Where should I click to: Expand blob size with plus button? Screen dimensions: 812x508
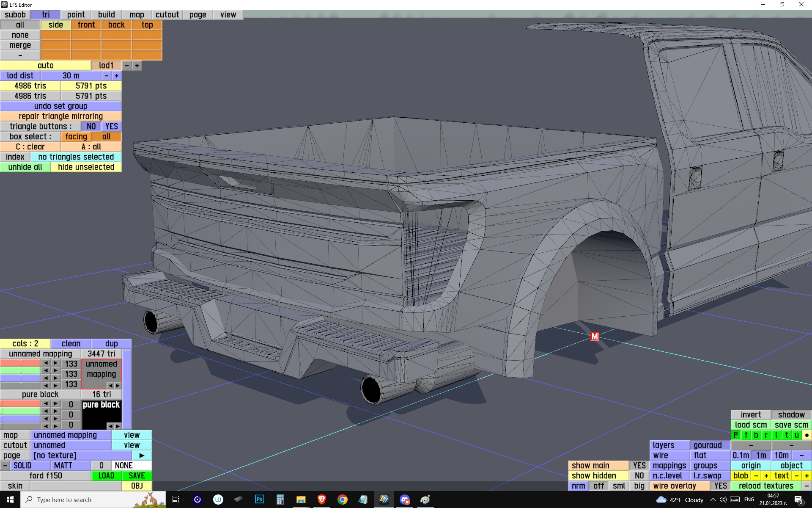(766, 476)
